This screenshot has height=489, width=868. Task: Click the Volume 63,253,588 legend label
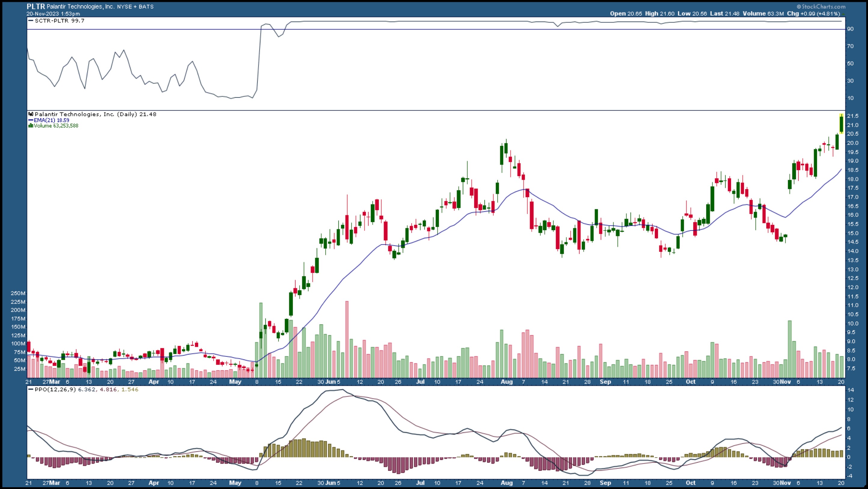point(56,126)
